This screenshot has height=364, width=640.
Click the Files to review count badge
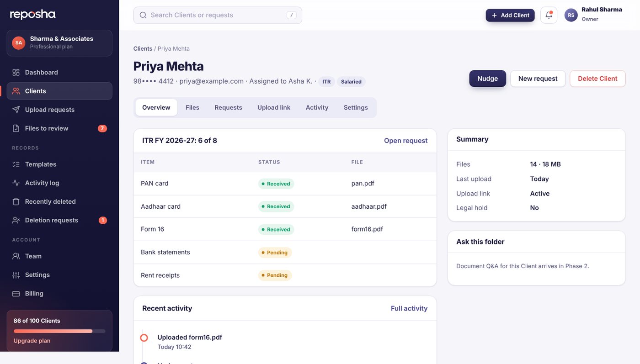pos(102,128)
